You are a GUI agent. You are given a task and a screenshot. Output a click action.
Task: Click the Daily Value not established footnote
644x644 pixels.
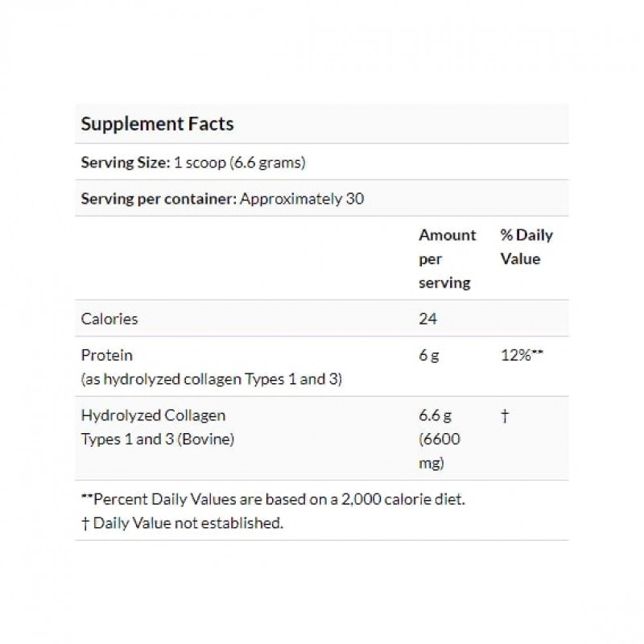tap(183, 523)
